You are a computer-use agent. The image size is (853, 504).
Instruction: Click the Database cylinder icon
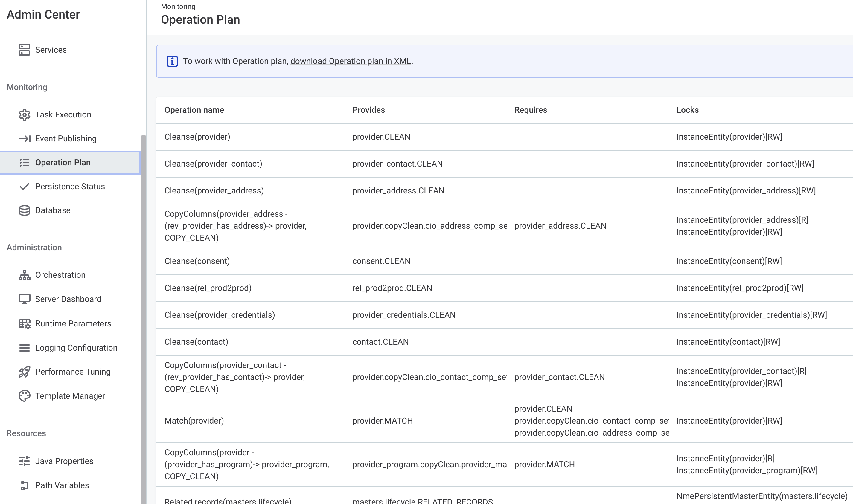(24, 210)
